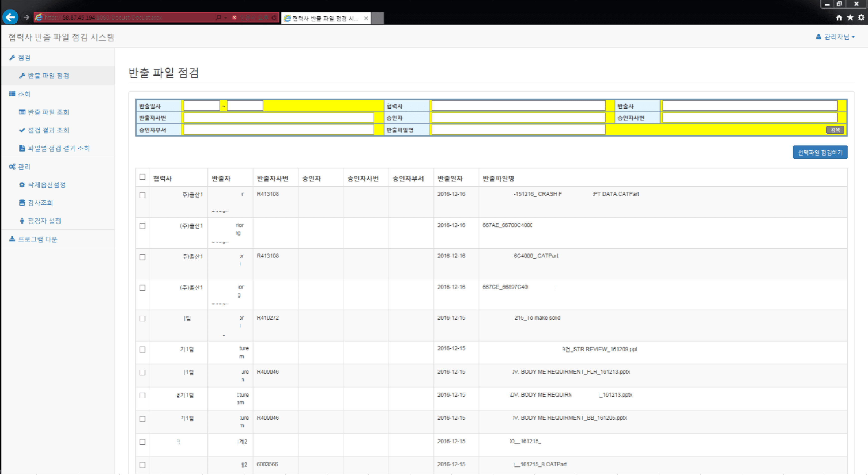Click the search magnifier in address bar
The width and height of the screenshot is (868, 475).
pyautogui.click(x=218, y=17)
